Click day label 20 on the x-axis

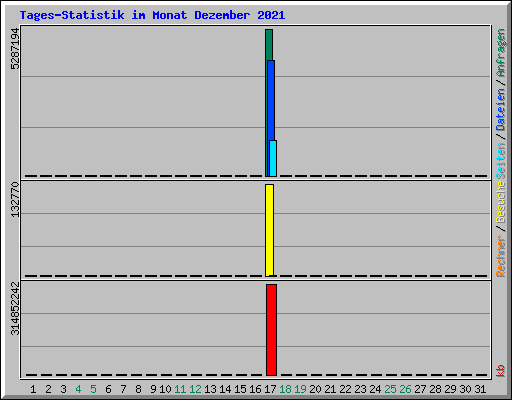click(315, 389)
